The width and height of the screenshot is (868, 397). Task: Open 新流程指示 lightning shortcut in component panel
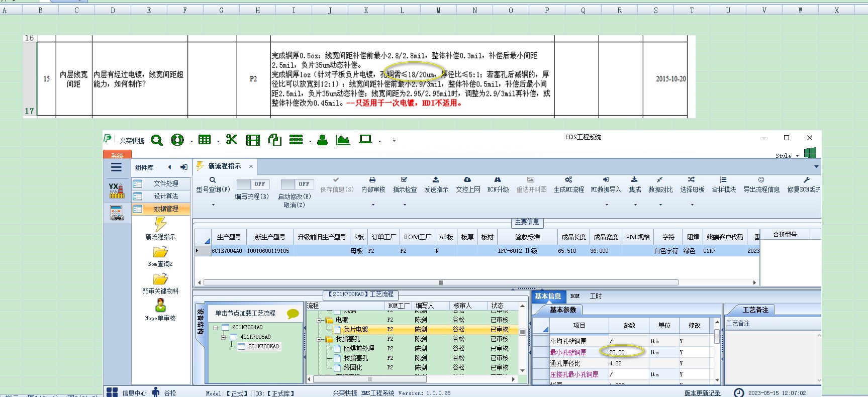[160, 228]
